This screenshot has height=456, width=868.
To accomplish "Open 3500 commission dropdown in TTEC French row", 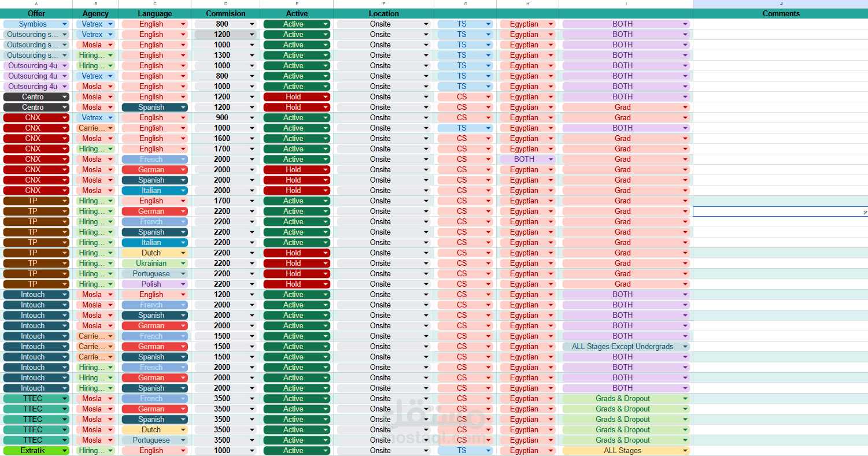I will [x=226, y=399].
